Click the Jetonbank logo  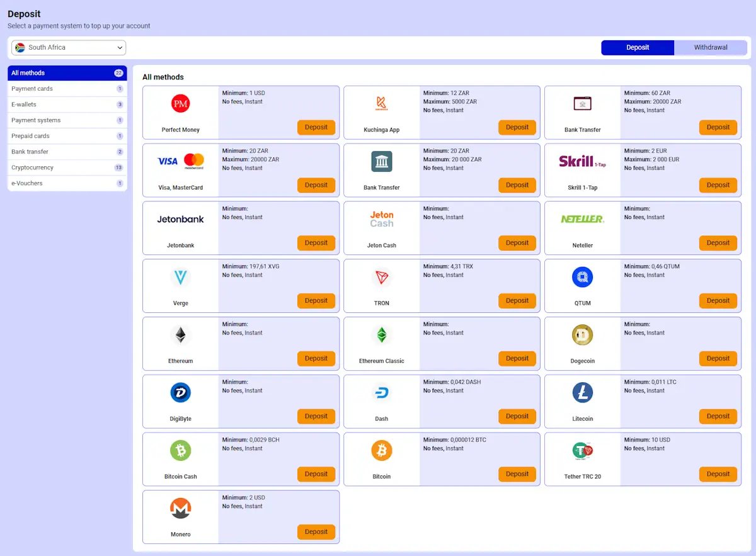pos(180,219)
